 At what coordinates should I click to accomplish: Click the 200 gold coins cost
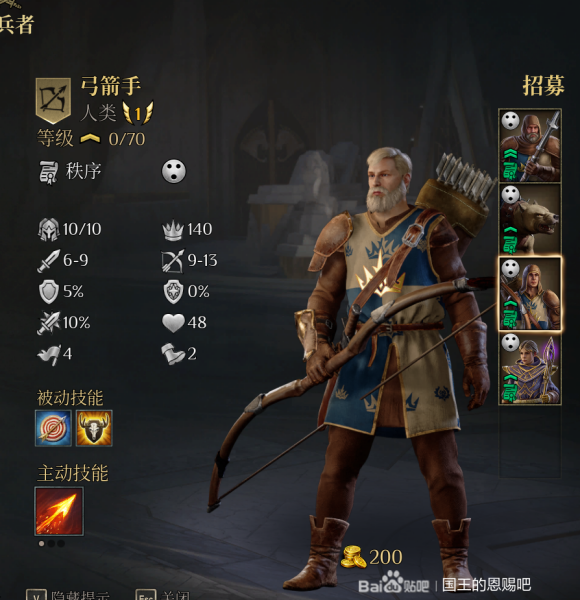pos(371,557)
